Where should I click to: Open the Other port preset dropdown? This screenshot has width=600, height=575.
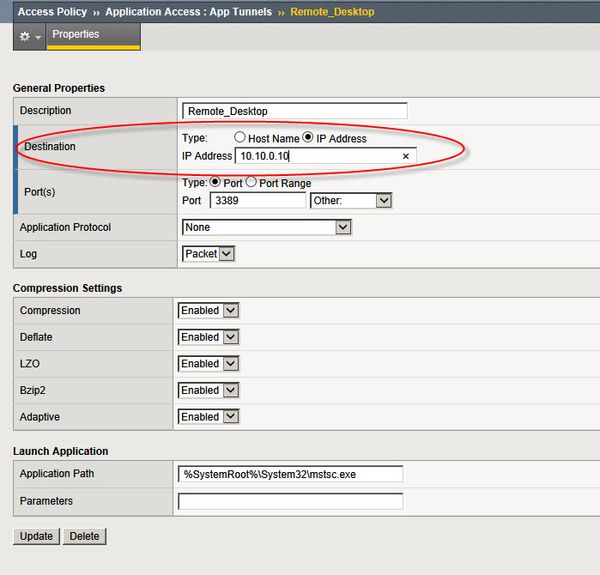coord(351,201)
